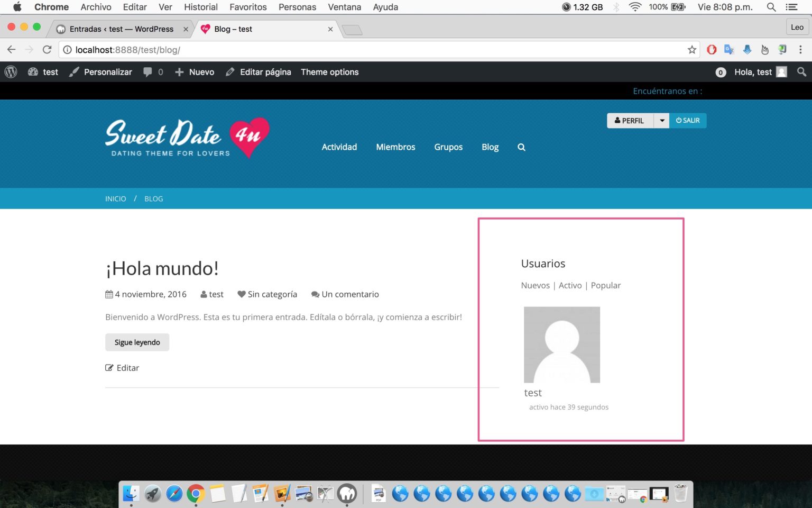Go back with Chrome's back arrow
The height and width of the screenshot is (508, 812).
point(11,50)
